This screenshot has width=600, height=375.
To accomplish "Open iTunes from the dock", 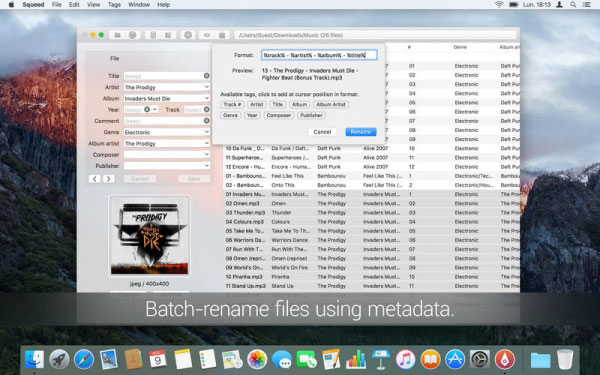I will coord(405,360).
